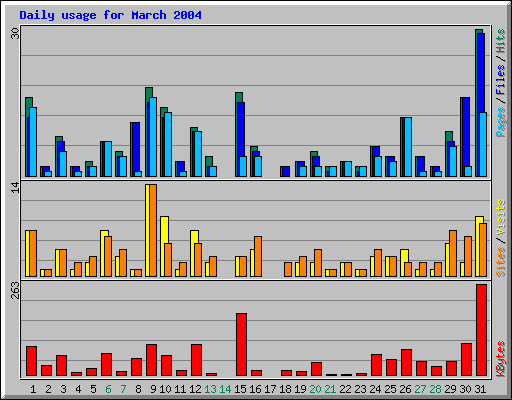Click the day 6 weekend label
The image size is (512, 400).
pos(108,389)
